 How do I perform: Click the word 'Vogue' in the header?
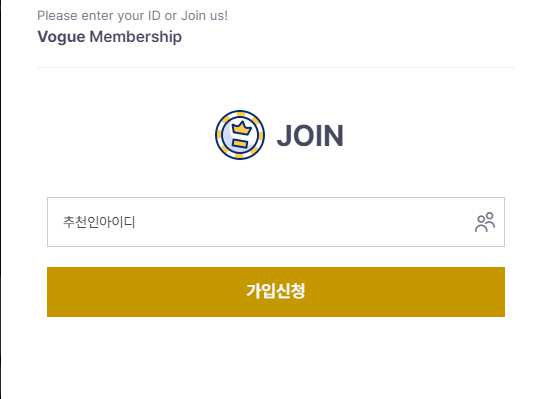click(61, 37)
